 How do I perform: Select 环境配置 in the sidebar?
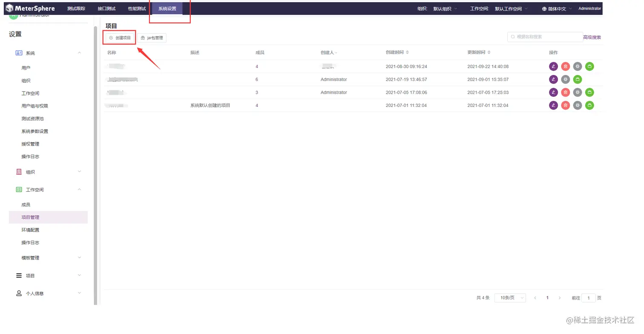(30, 230)
